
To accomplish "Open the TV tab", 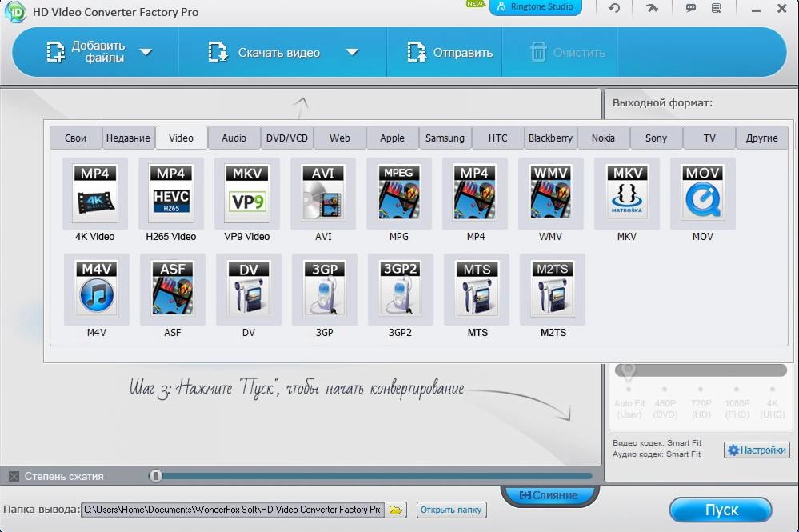I will [x=709, y=138].
